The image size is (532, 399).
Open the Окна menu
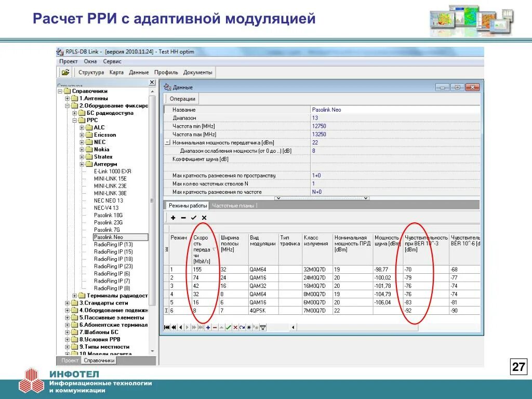point(90,61)
